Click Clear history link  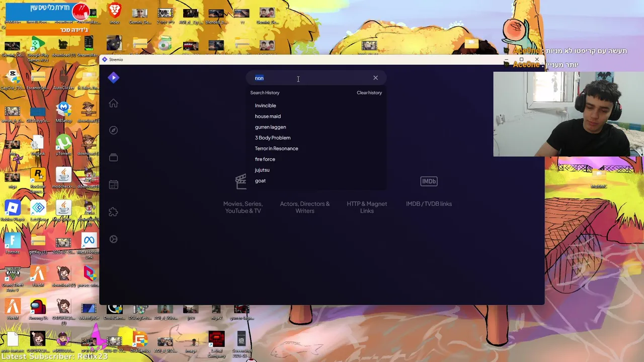click(369, 93)
